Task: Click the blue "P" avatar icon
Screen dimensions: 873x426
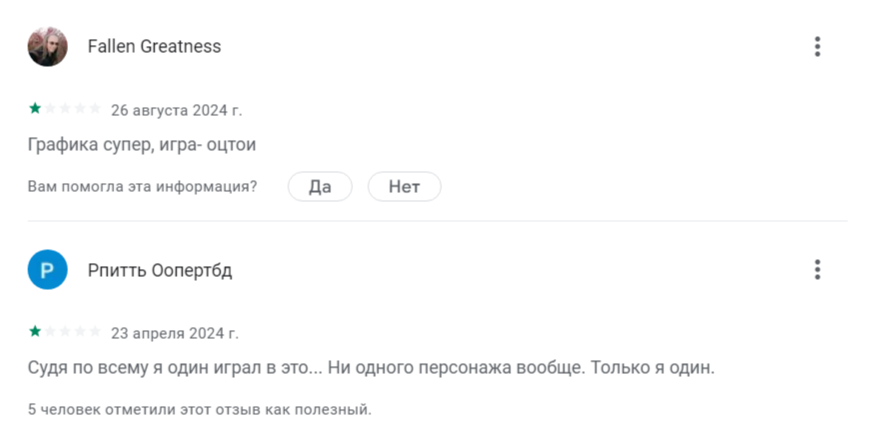Action: click(x=48, y=270)
